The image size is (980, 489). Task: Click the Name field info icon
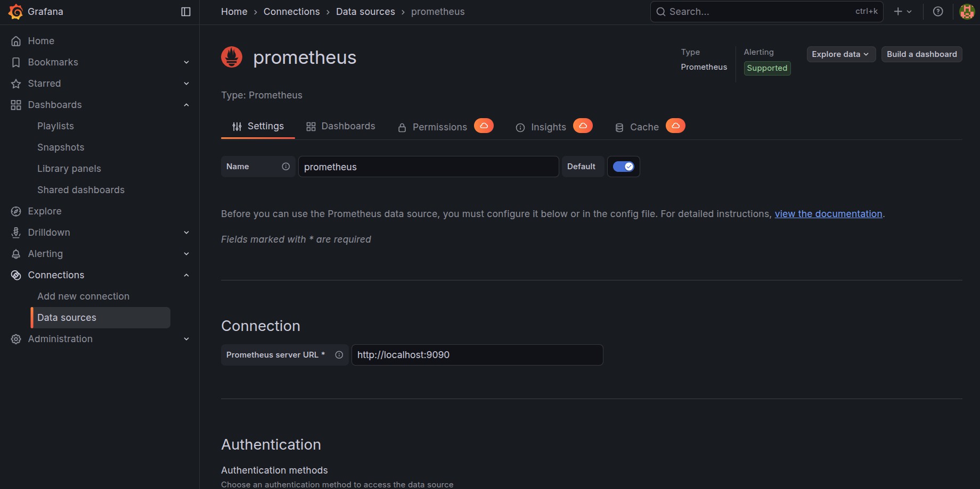[286, 167]
